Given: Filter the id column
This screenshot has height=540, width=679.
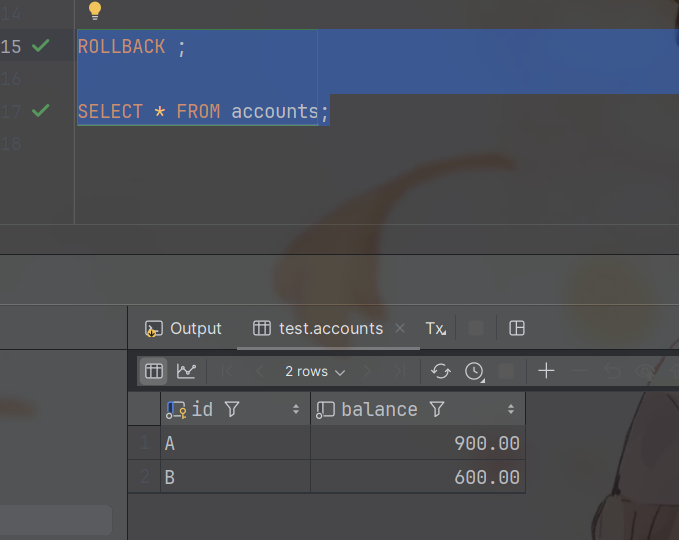Looking at the screenshot, I should click(232, 409).
